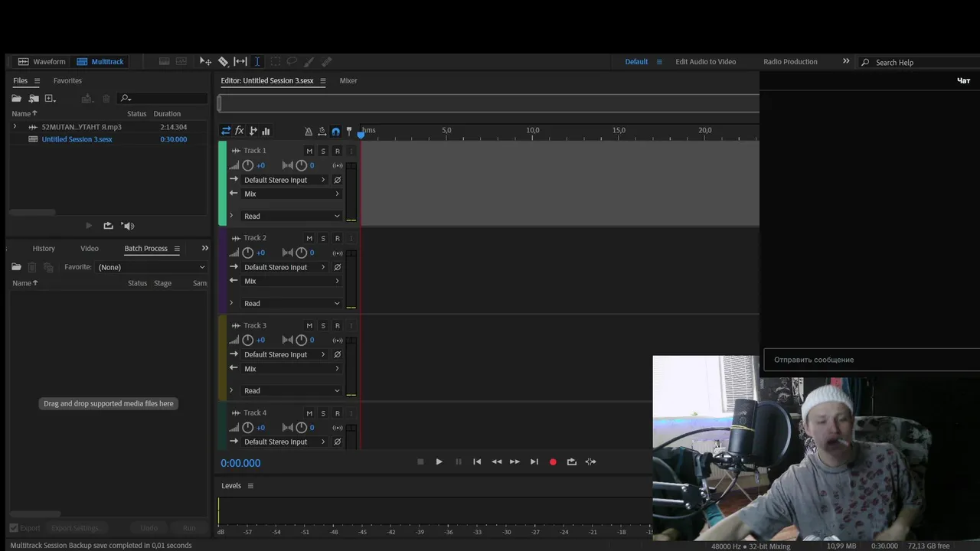980x551 pixels.
Task: Mute Track 2 with M button
Action: pyautogui.click(x=309, y=238)
